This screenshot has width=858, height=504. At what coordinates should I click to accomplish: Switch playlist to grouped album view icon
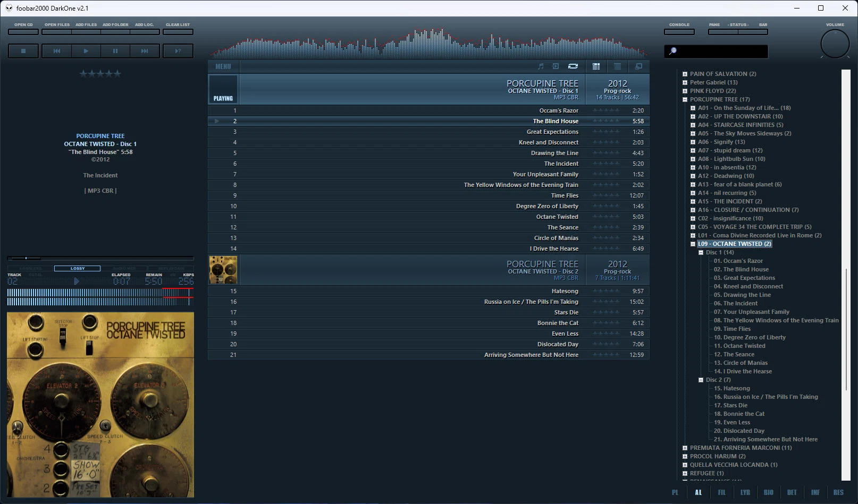point(596,66)
